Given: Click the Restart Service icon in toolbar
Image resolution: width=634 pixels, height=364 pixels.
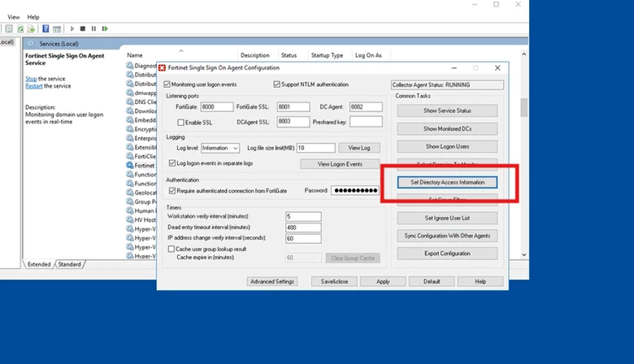Looking at the screenshot, I should [x=105, y=28].
